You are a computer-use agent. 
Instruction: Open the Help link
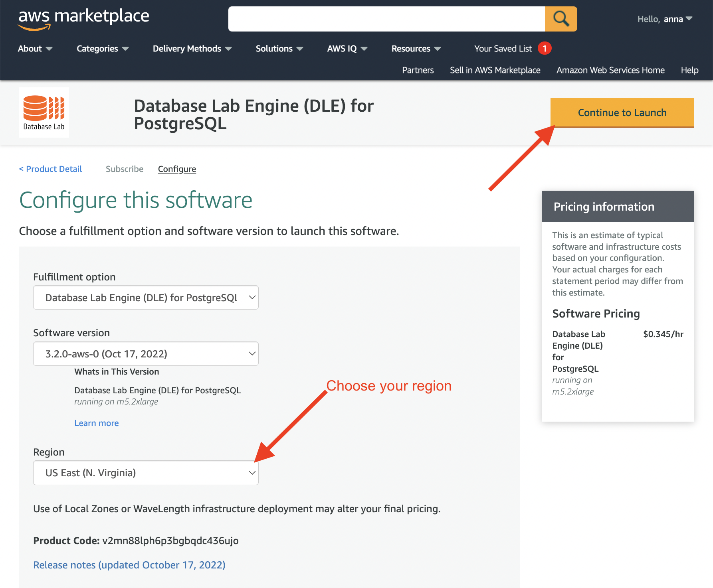click(689, 70)
